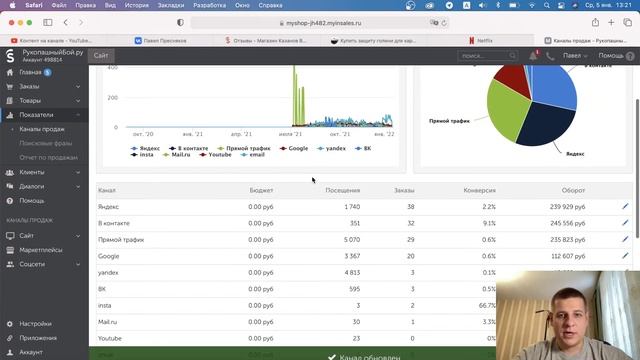
Task: Click the Сайт monitor icon in sidebar
Action: [x=10, y=236]
